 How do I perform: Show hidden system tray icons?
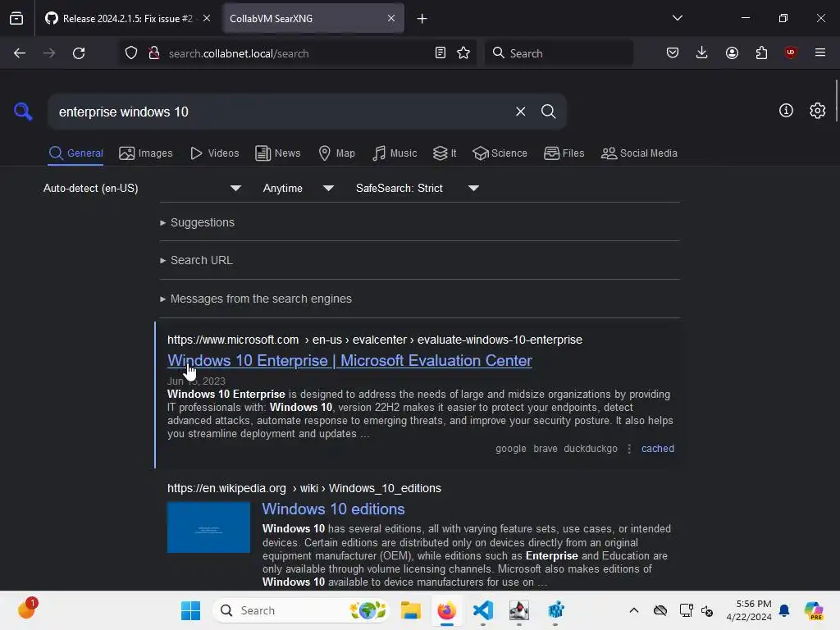tap(634, 610)
